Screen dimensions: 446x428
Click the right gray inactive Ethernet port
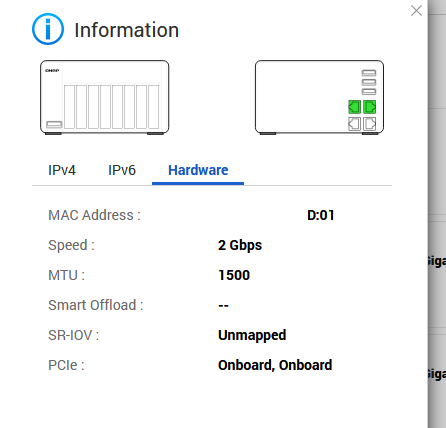pos(370,124)
